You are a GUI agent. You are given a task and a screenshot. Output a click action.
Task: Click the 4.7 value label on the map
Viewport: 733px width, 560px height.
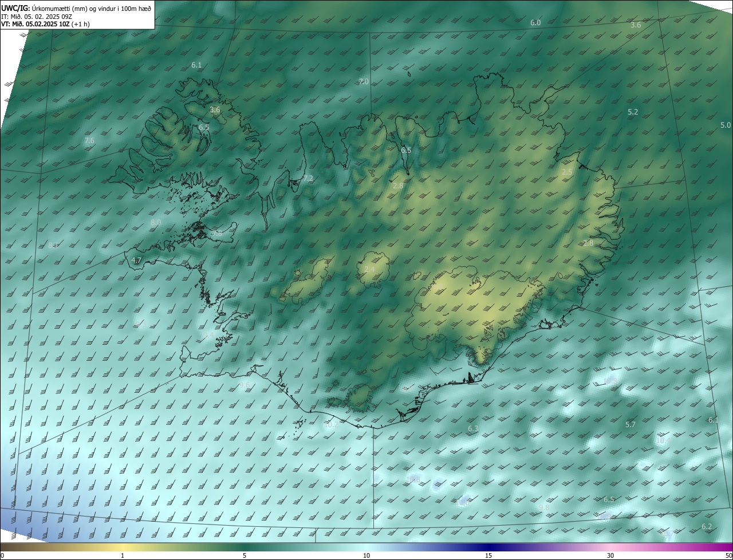(x=136, y=260)
